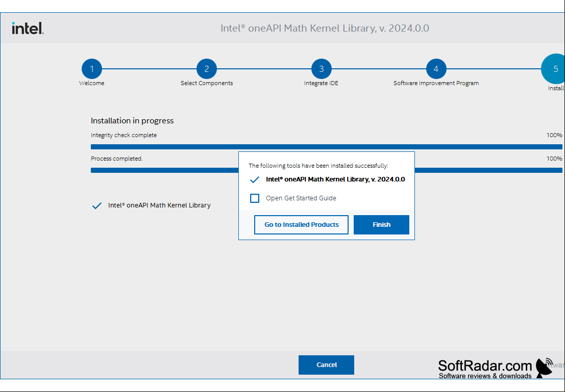Click the 'Process completed.' label
Image resolution: width=565 pixels, height=392 pixels.
coord(117,159)
